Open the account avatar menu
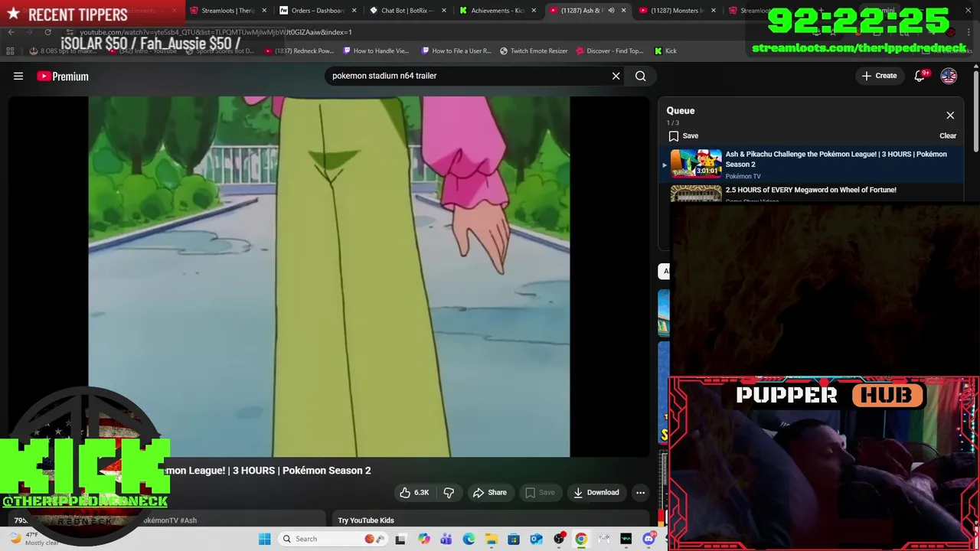The image size is (980, 551). coord(949,76)
